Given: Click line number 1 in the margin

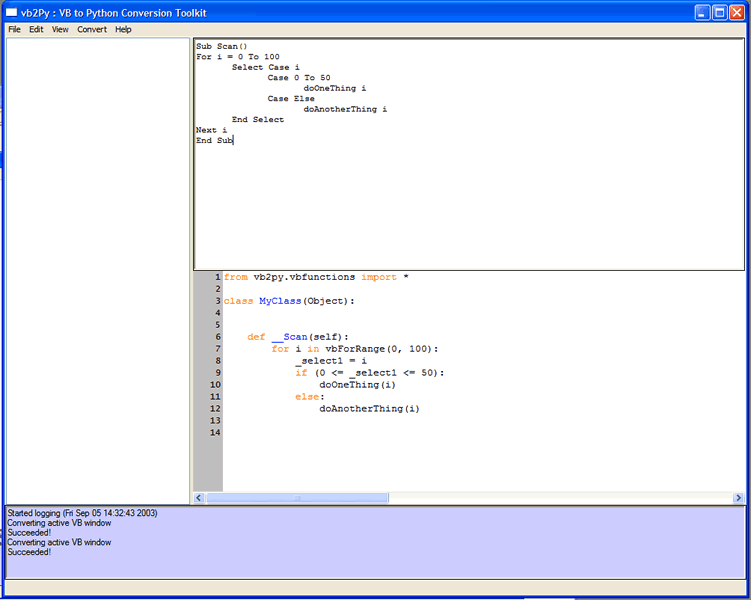Looking at the screenshot, I should 217,277.
